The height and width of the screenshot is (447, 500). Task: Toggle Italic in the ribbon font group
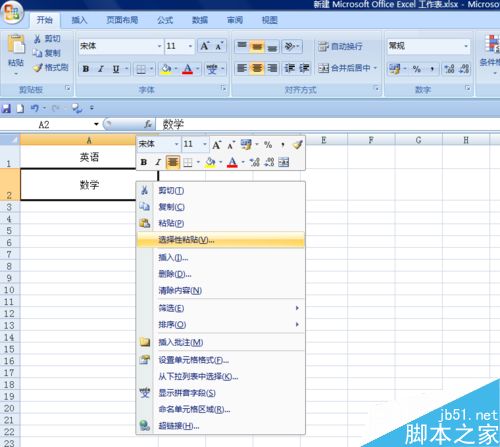pyautogui.click(x=101, y=69)
